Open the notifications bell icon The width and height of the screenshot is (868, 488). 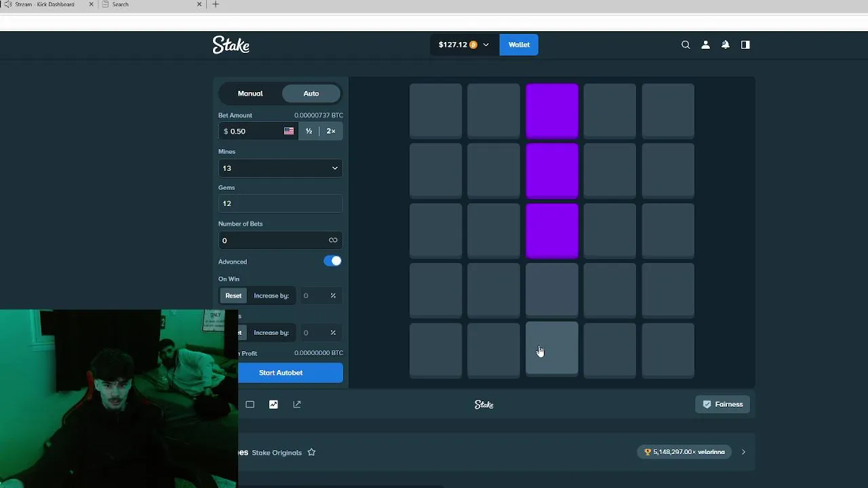tap(725, 45)
